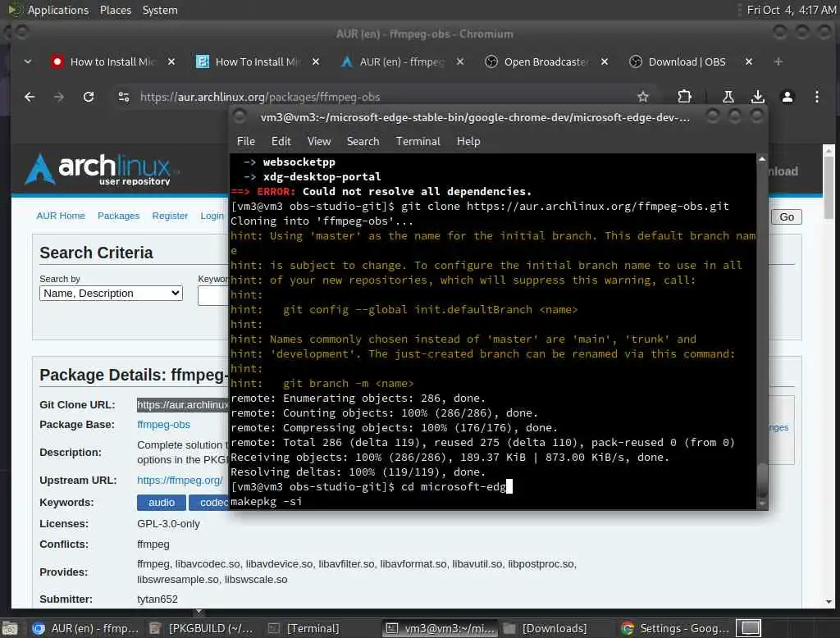Go back using browser back arrow
The image size is (840, 638).
tap(30, 97)
